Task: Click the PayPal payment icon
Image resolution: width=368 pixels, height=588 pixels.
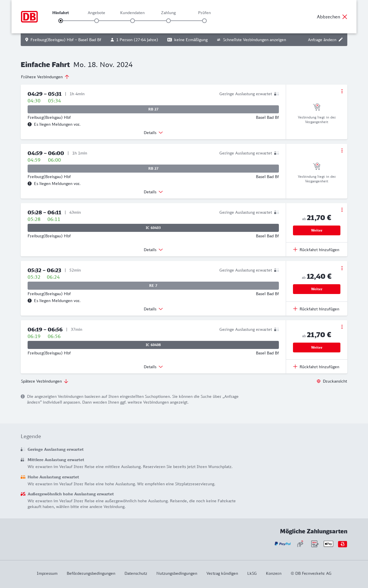Action: click(282, 544)
